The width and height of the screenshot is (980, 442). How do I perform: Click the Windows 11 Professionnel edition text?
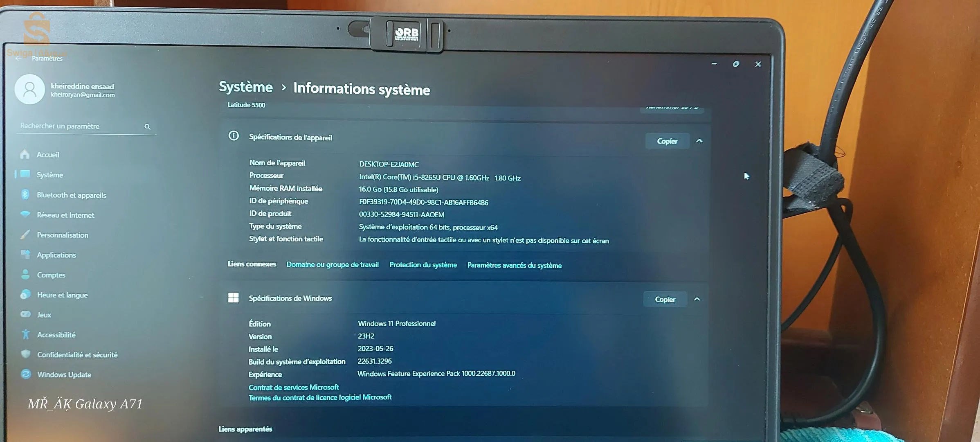tap(397, 323)
